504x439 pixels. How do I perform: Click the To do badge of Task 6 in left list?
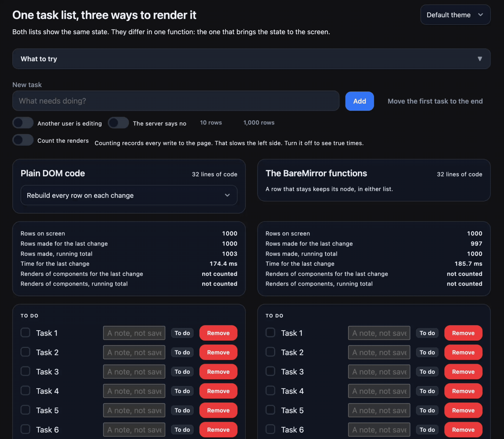(x=182, y=430)
